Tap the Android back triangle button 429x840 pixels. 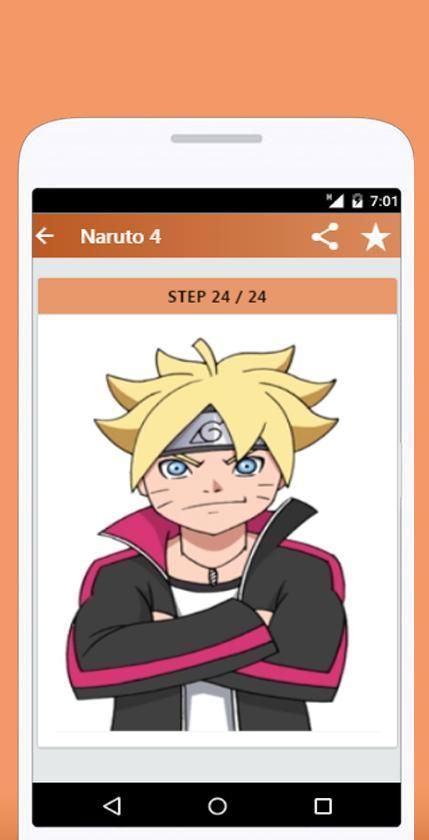[111, 806]
